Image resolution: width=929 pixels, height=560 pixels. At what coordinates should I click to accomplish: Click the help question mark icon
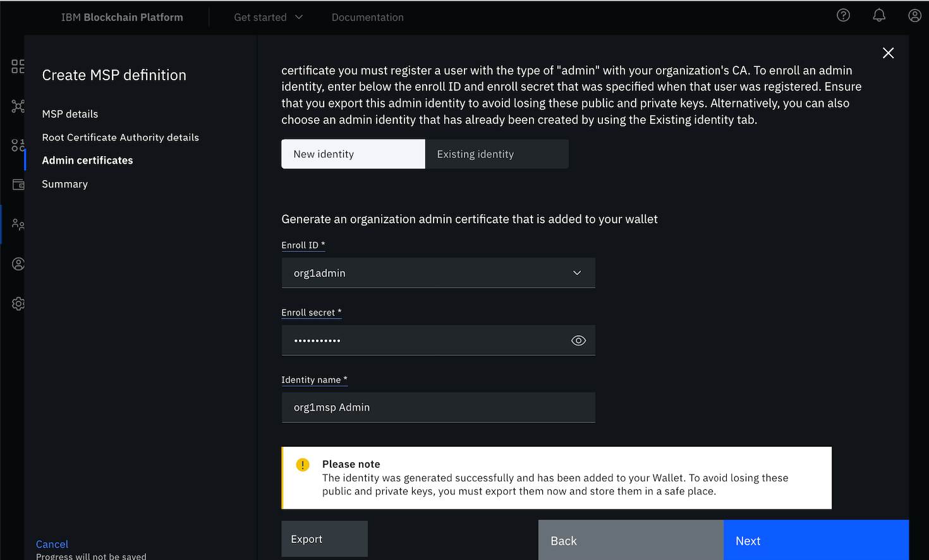843,16
